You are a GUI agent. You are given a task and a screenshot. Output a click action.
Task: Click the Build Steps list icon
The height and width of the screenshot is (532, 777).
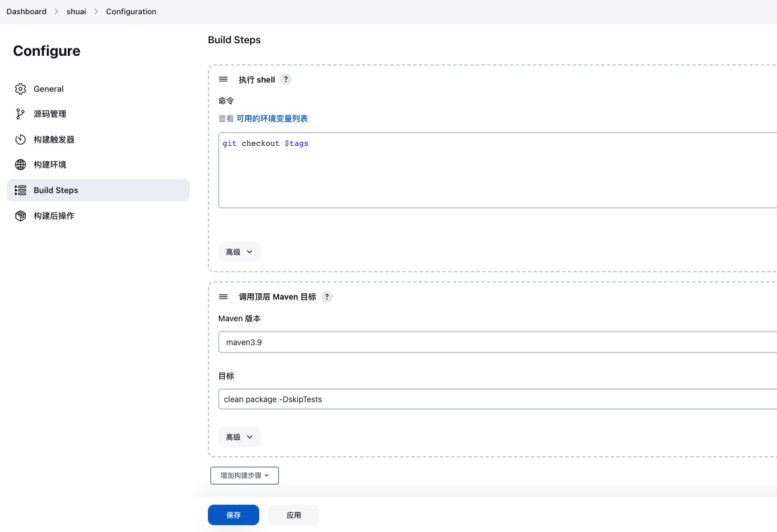[21, 190]
